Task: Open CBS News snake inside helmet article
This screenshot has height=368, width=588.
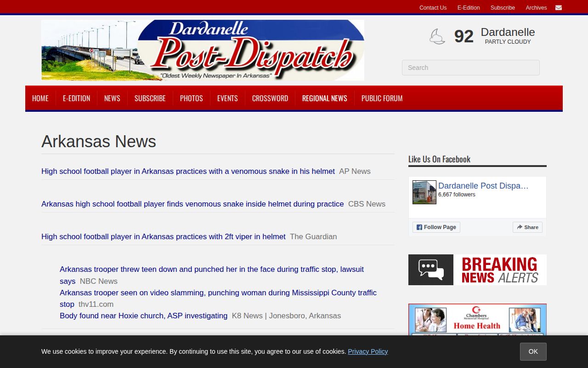Action: pyautogui.click(x=192, y=204)
